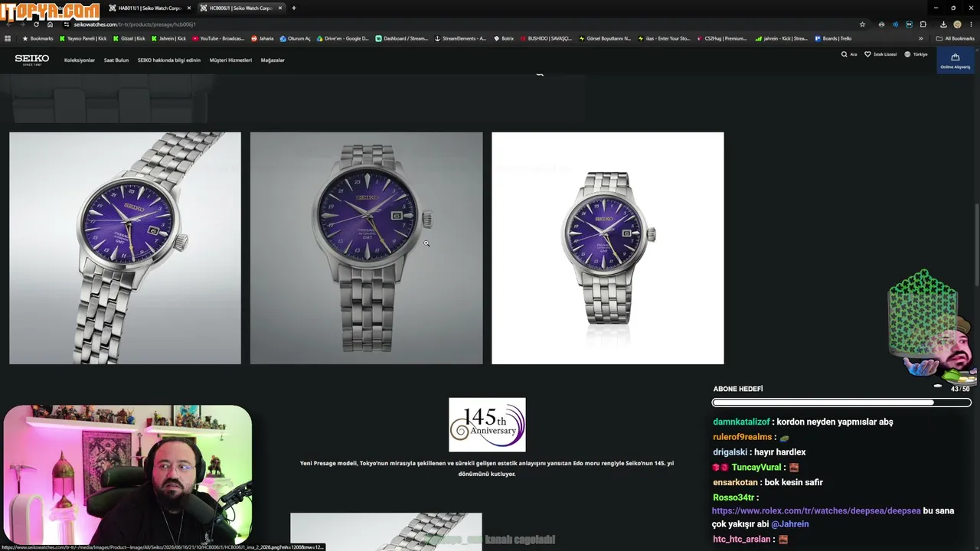Open the Chrome profile avatar
980x551 pixels.
click(x=957, y=24)
